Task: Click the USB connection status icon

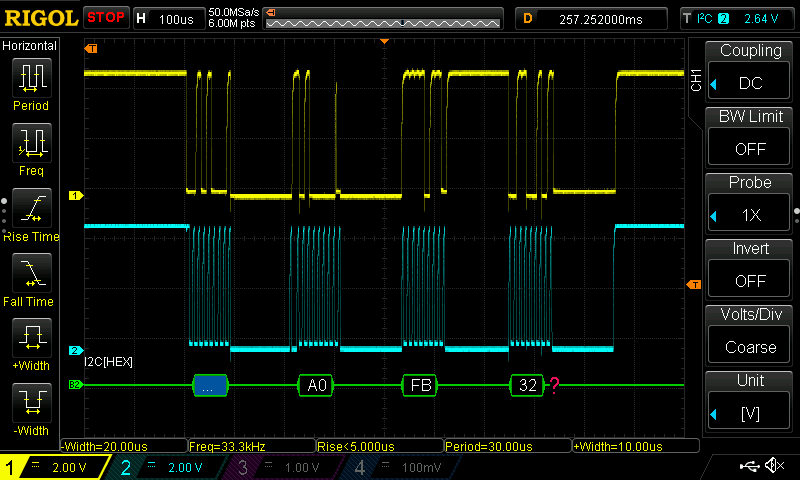Action: click(x=749, y=466)
